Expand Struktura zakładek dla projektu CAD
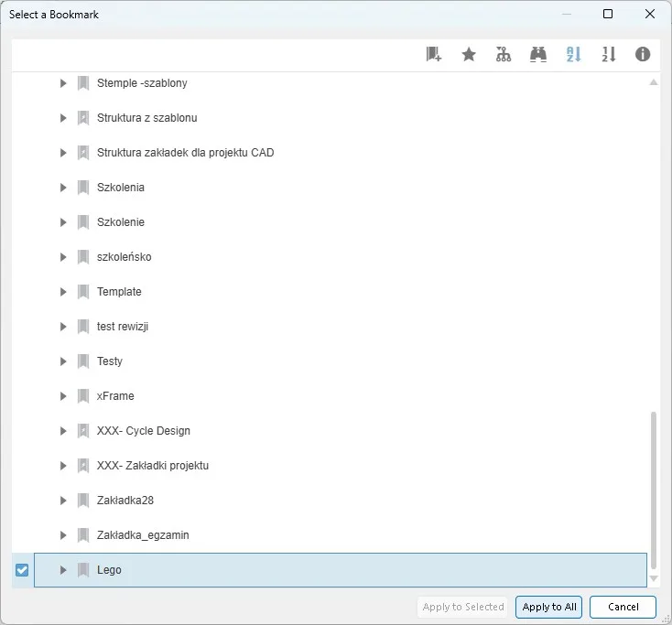The width and height of the screenshot is (672, 625). [x=63, y=153]
